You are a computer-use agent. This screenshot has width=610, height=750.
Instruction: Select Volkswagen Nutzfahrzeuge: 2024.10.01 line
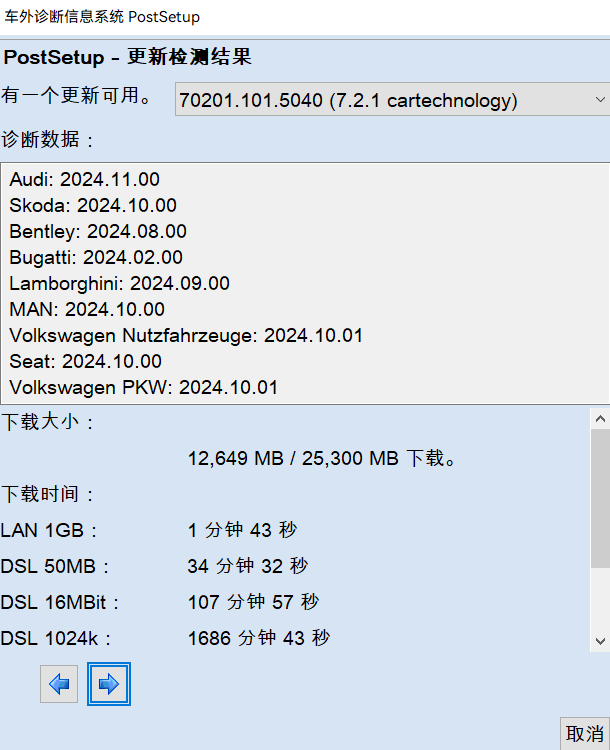coord(186,335)
